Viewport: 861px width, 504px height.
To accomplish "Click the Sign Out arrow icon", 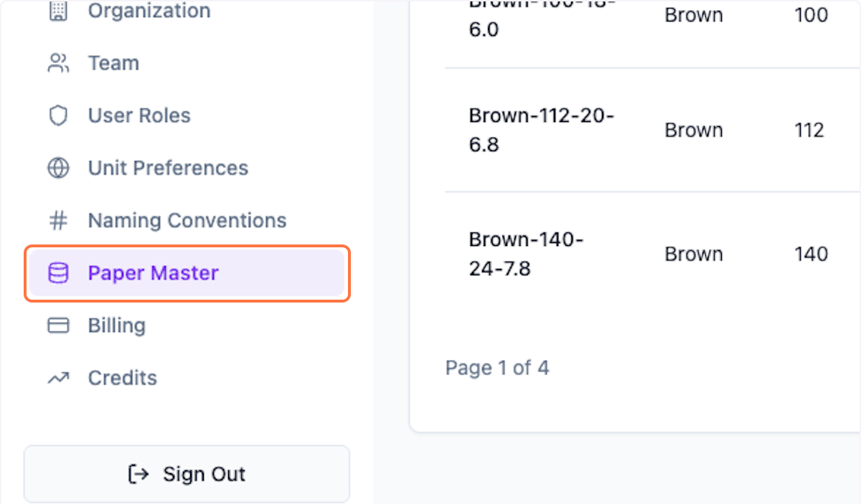I will pos(138,474).
